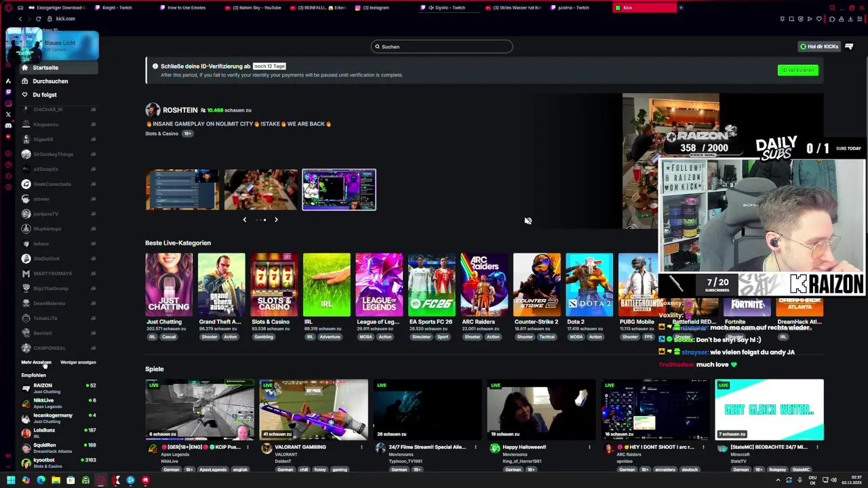Open the easy setup sliders icon
The width and height of the screenshot is (868, 488).
tap(860, 19)
